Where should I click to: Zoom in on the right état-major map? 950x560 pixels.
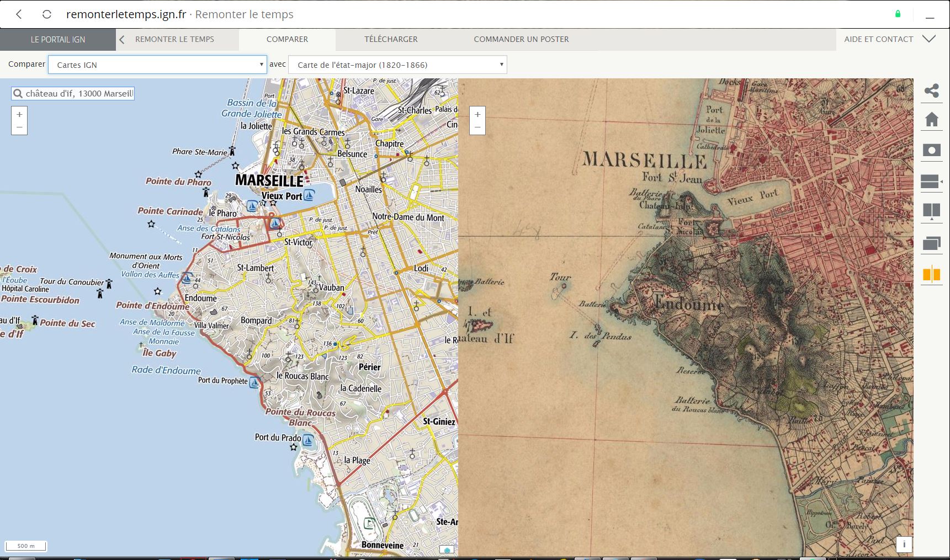pyautogui.click(x=477, y=114)
